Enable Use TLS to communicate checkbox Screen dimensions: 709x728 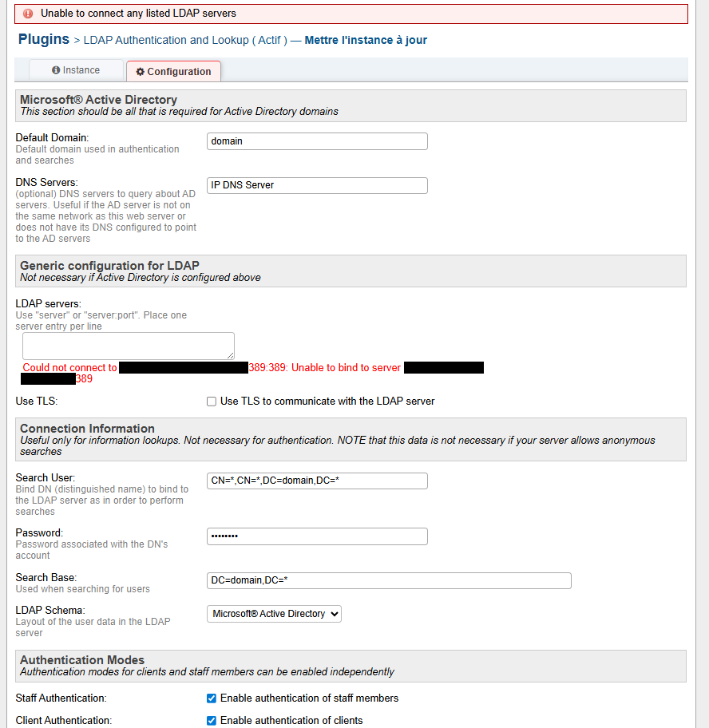click(x=212, y=402)
